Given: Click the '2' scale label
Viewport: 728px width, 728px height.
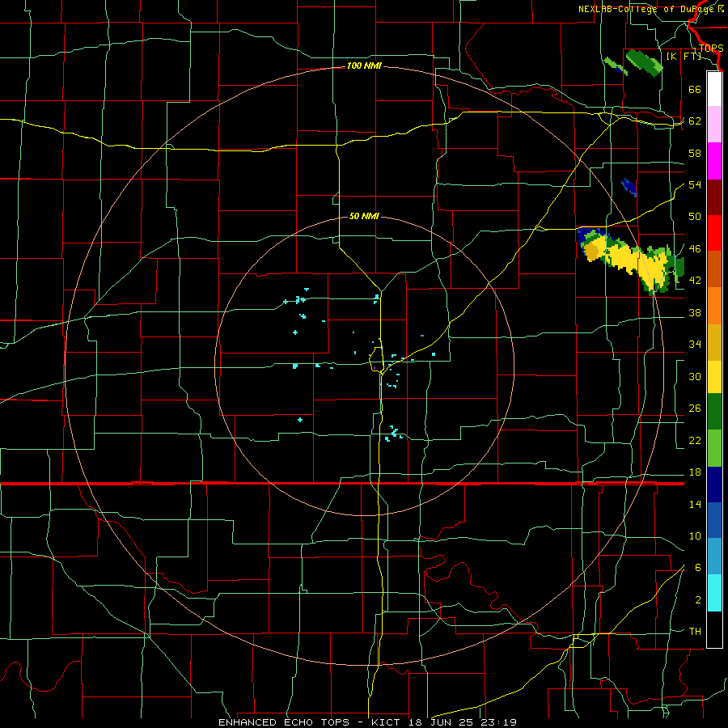Looking at the screenshot, I should click(x=698, y=600).
